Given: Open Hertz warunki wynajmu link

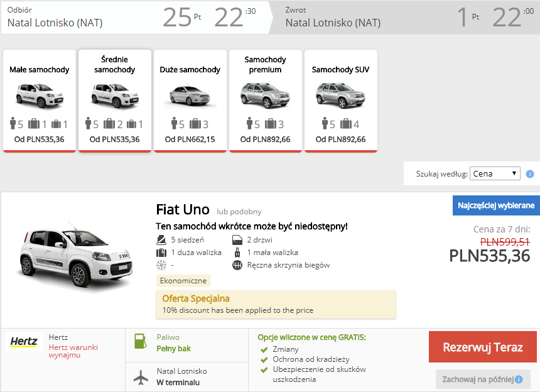Looking at the screenshot, I should 73,351.
